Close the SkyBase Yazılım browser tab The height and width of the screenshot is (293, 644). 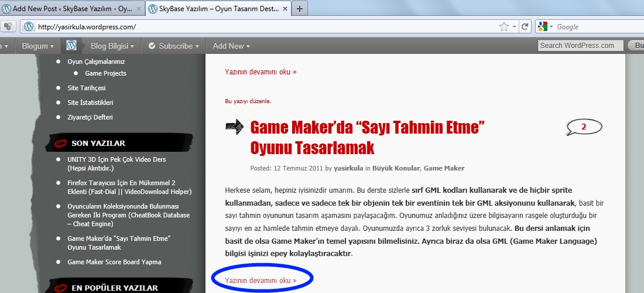point(284,9)
